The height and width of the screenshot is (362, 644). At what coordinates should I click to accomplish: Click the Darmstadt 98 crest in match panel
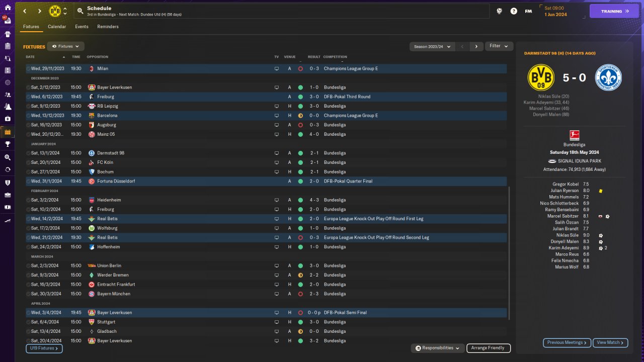[608, 77]
